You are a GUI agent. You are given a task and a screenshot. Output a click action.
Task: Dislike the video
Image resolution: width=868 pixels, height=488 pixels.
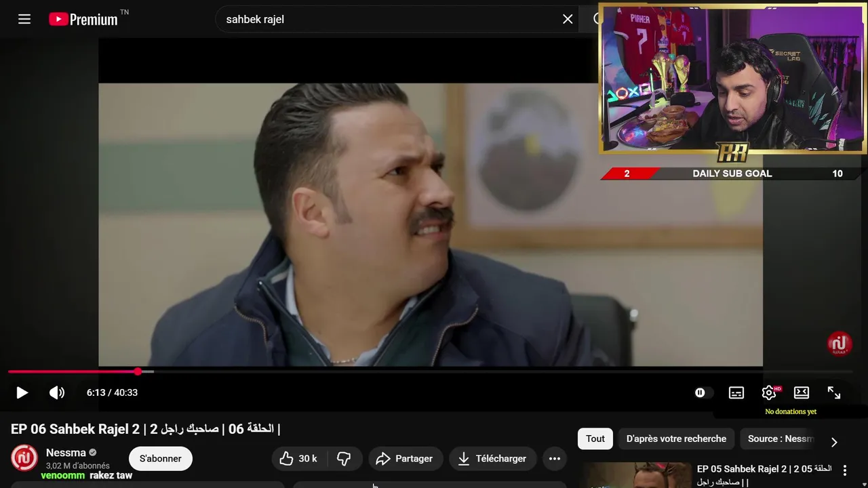344,459
